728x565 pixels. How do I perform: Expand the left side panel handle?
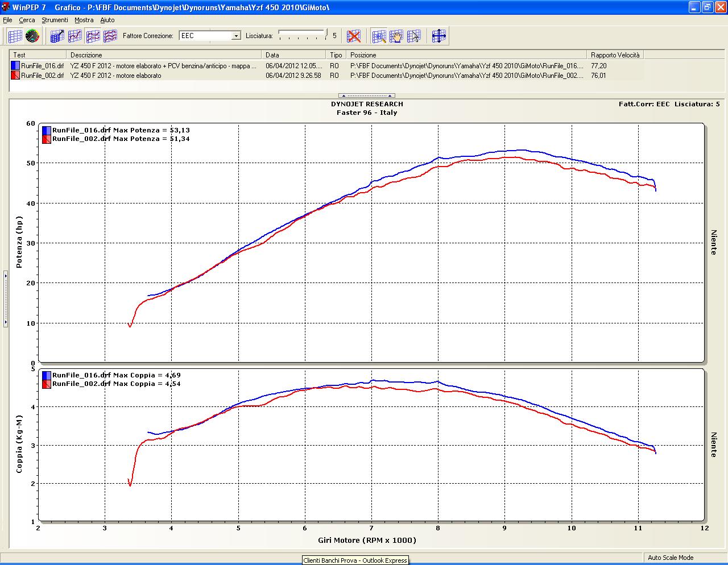pos(6,299)
